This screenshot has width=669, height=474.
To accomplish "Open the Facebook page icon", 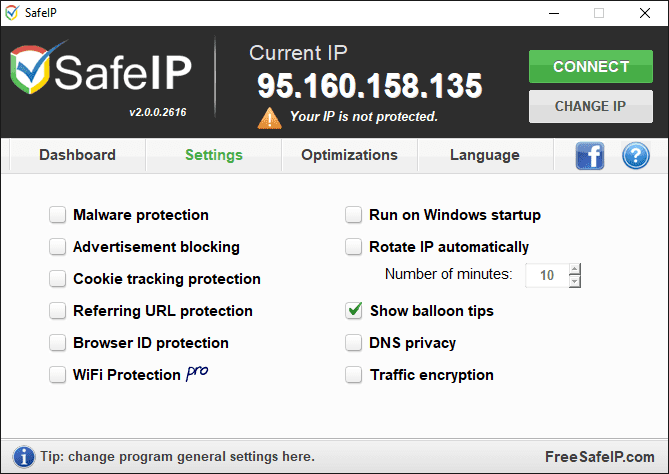I will click(590, 156).
